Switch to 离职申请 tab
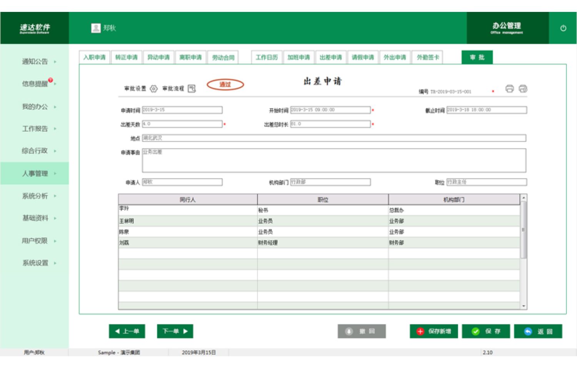Image resolution: width=577 pixels, height=392 pixels. [x=190, y=57]
